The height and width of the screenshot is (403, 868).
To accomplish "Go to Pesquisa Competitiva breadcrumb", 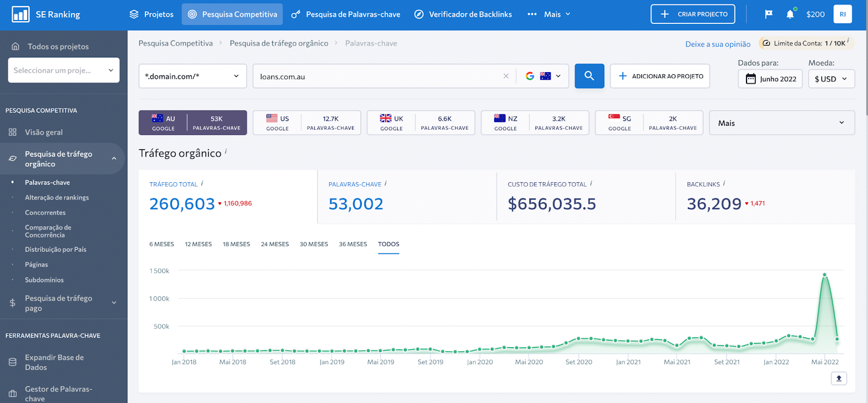I will click(x=176, y=43).
